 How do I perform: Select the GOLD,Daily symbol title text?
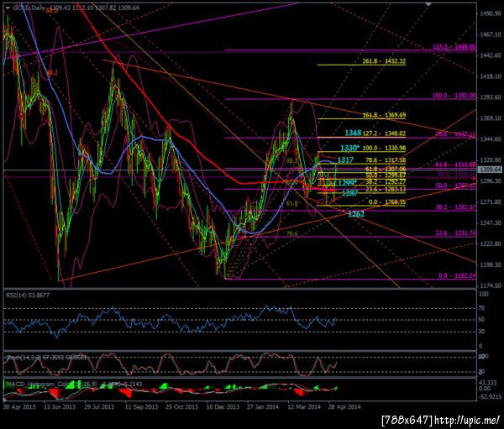coord(29,8)
